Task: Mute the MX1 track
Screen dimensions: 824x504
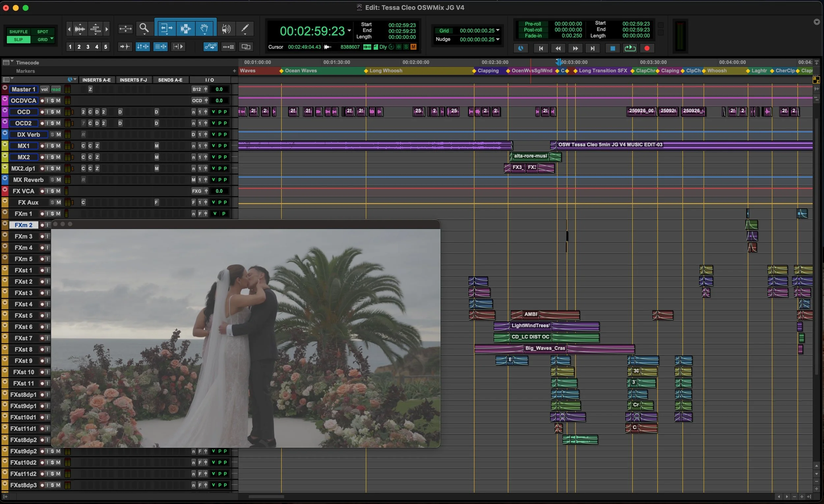Action: (x=58, y=146)
